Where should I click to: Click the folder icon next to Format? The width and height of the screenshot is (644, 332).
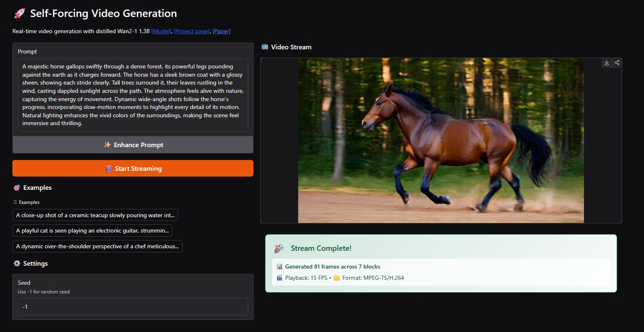coord(337,278)
